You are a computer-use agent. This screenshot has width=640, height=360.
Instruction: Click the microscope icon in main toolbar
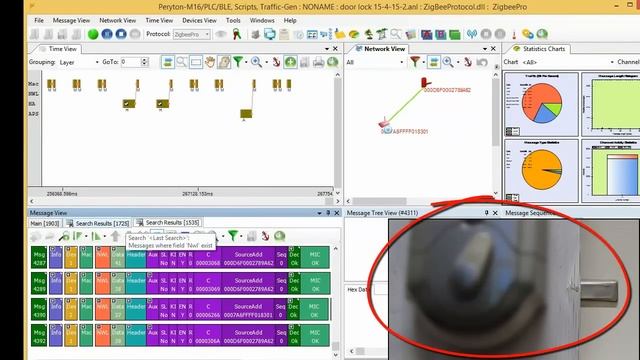tap(369, 34)
